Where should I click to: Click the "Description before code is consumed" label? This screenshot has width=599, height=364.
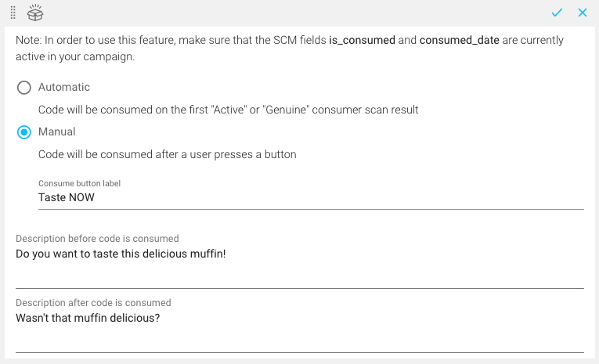tap(97, 239)
